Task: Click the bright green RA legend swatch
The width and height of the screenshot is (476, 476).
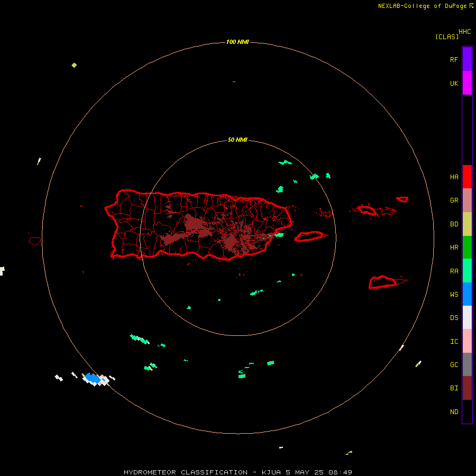Action: tap(467, 271)
